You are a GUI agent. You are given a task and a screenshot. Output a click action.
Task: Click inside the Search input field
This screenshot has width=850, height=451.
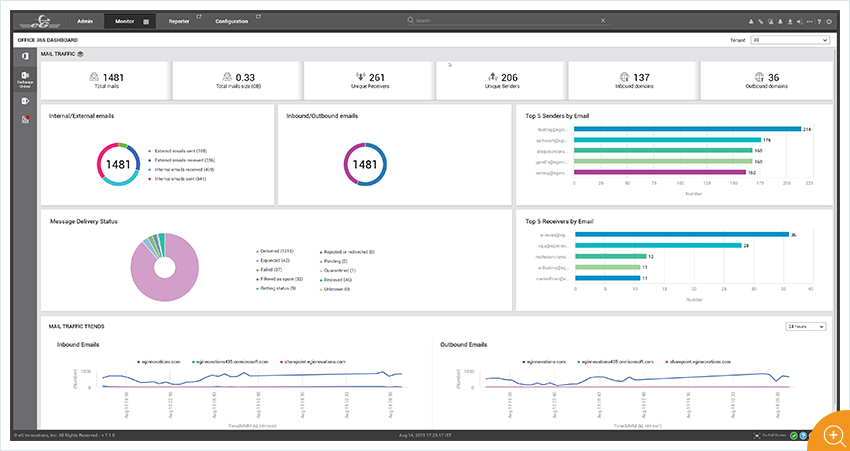coord(507,20)
